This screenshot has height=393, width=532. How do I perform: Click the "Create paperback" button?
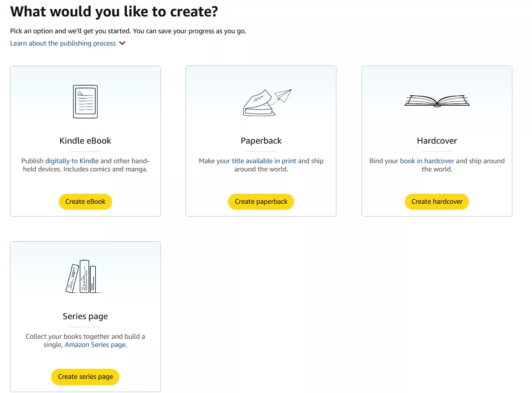261,201
